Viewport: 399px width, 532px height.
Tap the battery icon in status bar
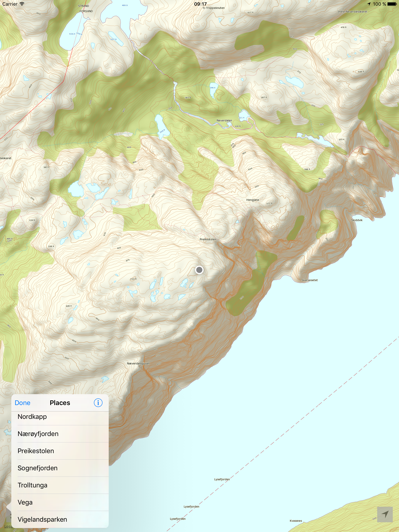click(392, 4)
